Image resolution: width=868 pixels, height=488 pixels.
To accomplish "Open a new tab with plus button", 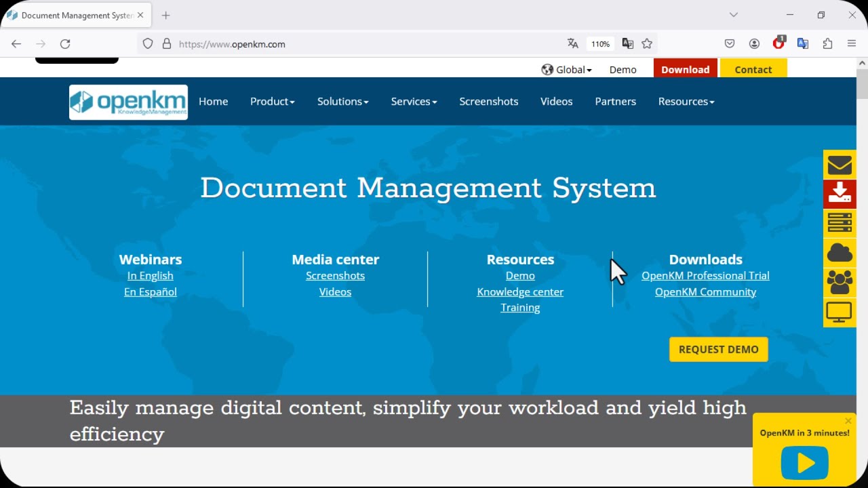I will (166, 15).
